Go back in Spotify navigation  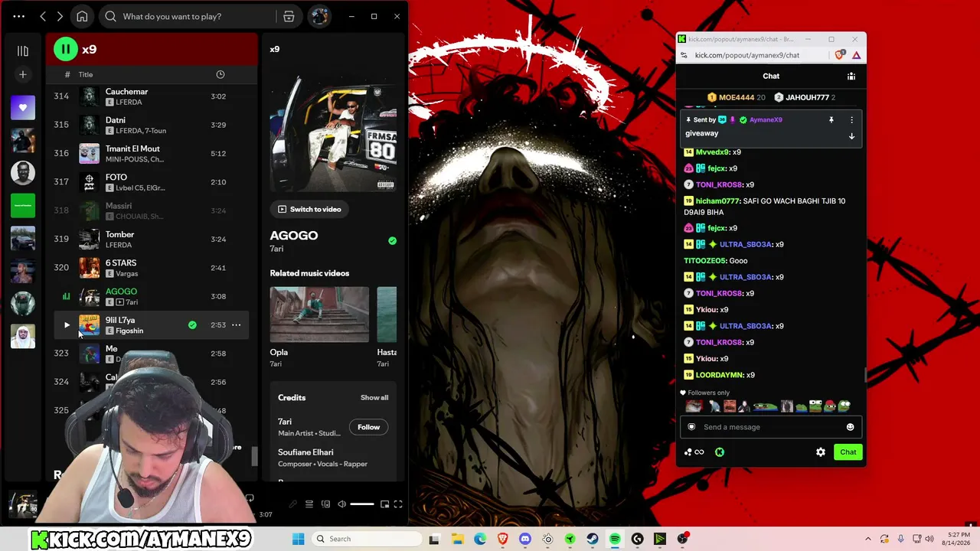(43, 16)
